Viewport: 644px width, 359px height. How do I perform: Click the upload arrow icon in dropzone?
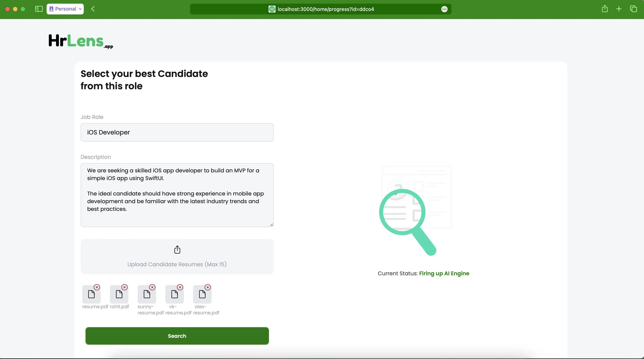coord(177,250)
